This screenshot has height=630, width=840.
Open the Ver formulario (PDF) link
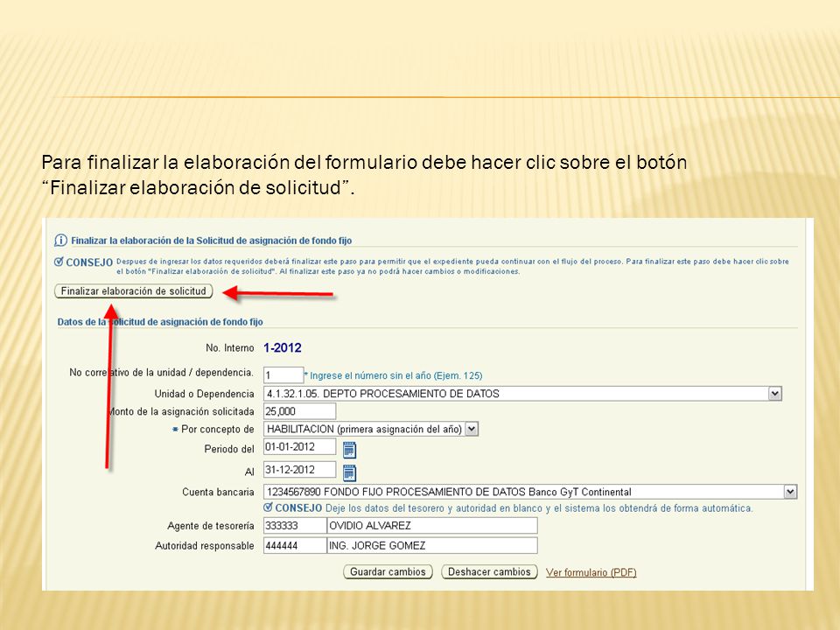click(x=591, y=572)
